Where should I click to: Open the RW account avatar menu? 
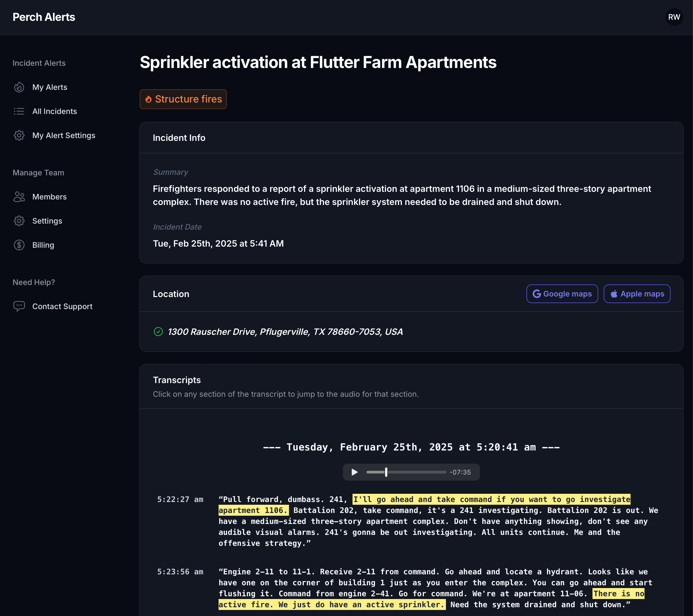674,17
